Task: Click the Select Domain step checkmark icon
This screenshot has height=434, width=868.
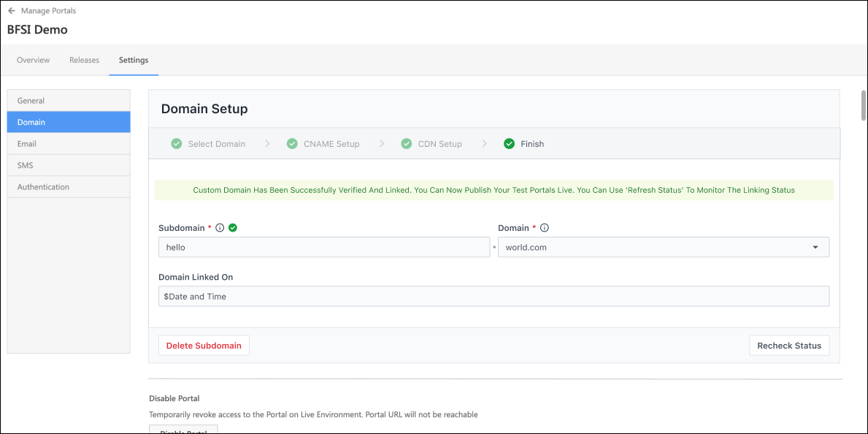Action: pyautogui.click(x=176, y=143)
